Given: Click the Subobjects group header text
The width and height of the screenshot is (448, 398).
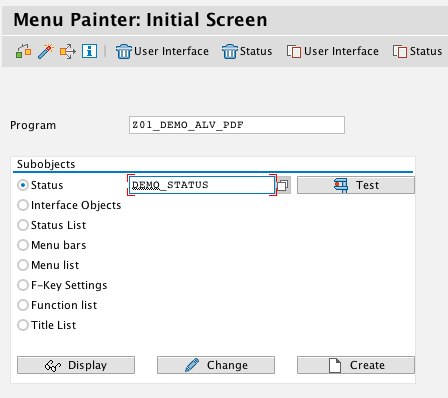Looking at the screenshot, I should (46, 164).
